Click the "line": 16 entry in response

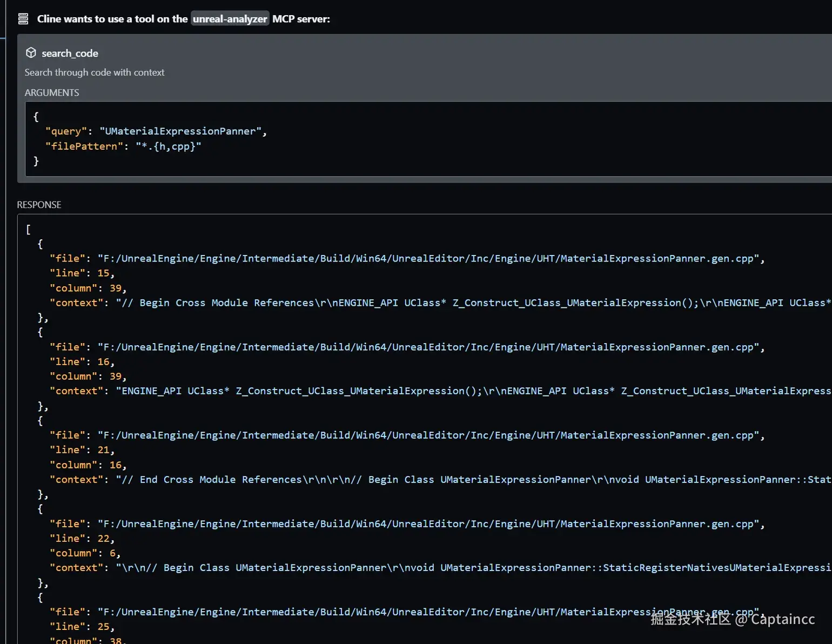[x=82, y=362]
